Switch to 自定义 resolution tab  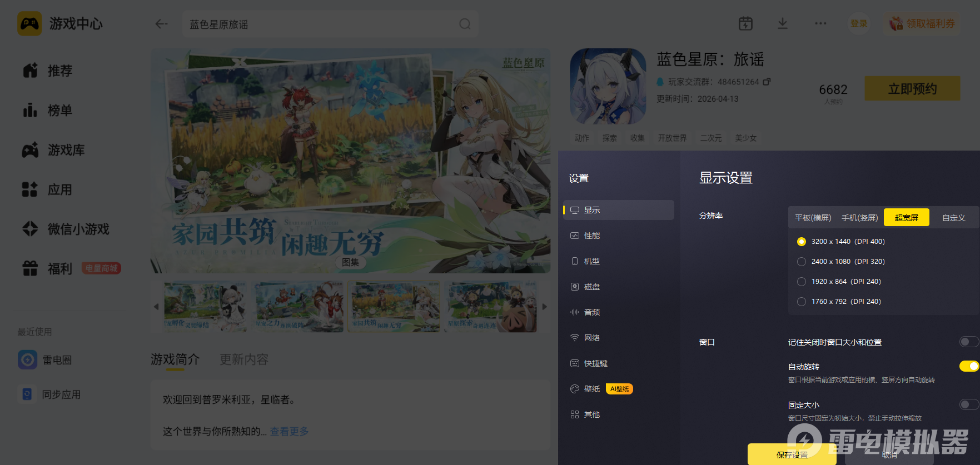click(953, 218)
